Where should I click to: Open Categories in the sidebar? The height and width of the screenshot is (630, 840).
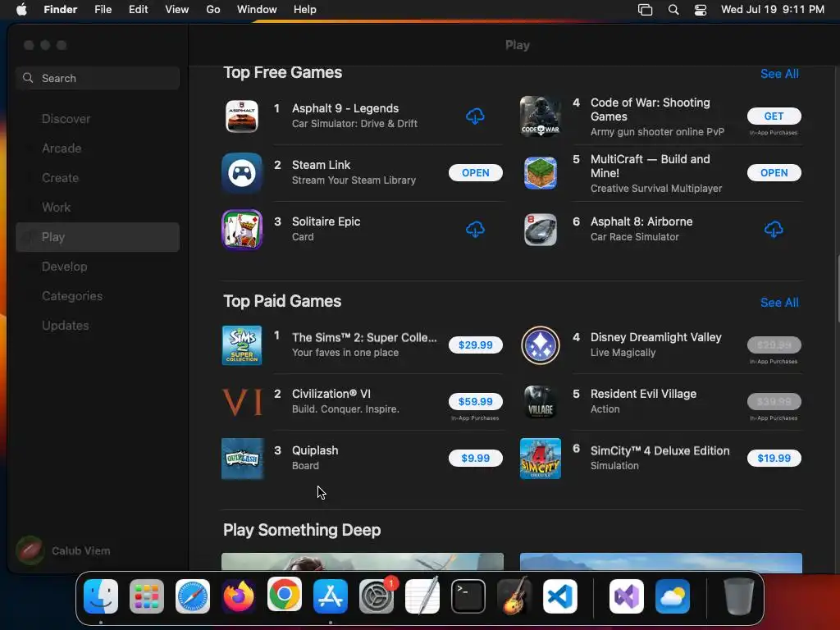click(98, 295)
